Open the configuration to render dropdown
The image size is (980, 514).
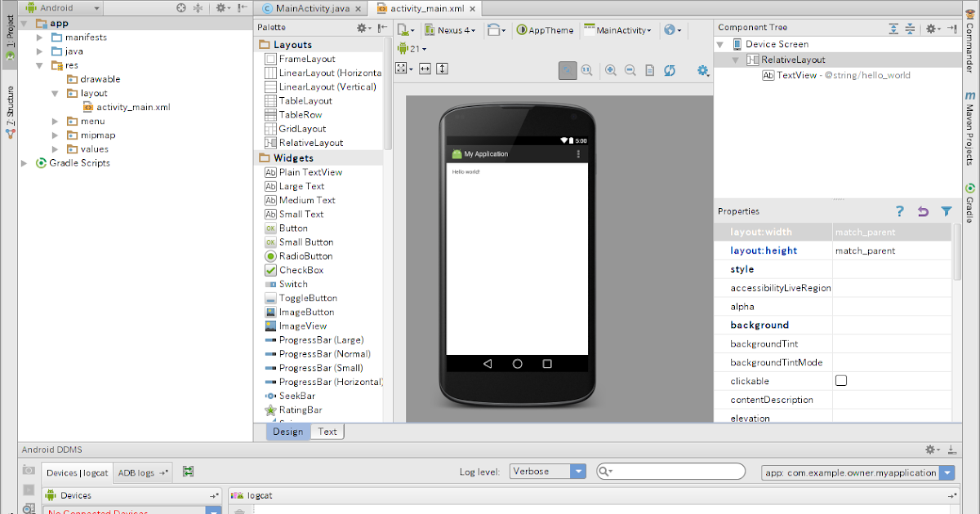point(406,30)
